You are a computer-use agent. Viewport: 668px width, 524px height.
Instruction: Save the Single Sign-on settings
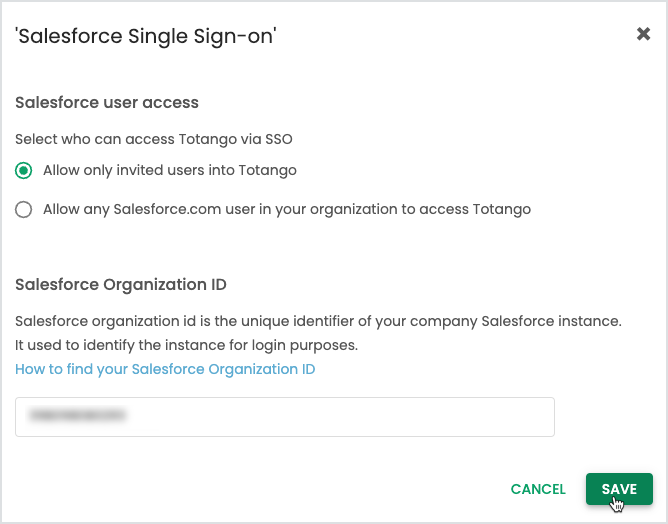pos(618,489)
